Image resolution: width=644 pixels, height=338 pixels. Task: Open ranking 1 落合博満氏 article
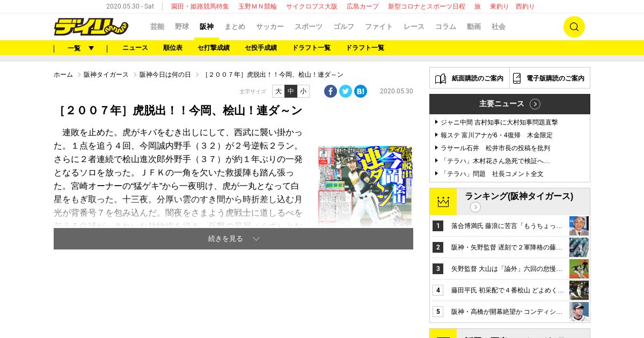click(507, 226)
